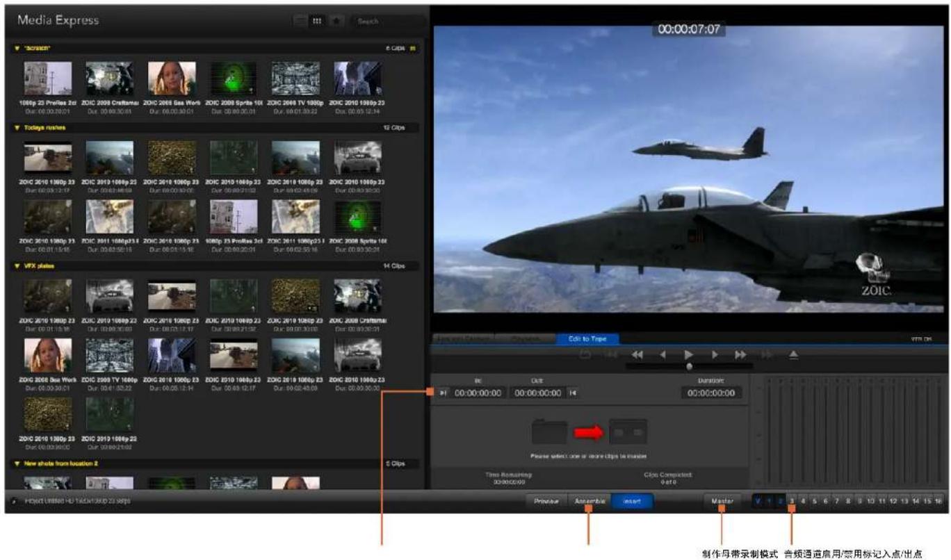Click the folder icon in master panel
This screenshot has width=951, height=560.
click(x=550, y=432)
